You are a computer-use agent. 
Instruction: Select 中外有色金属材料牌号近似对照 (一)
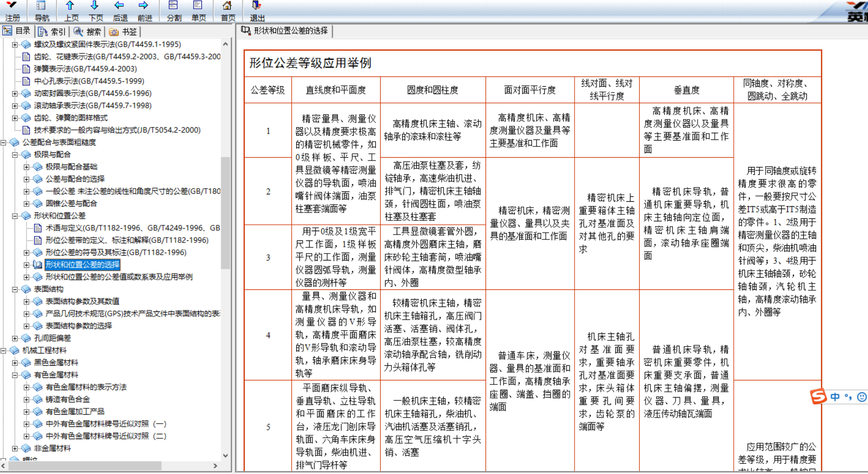(x=106, y=424)
